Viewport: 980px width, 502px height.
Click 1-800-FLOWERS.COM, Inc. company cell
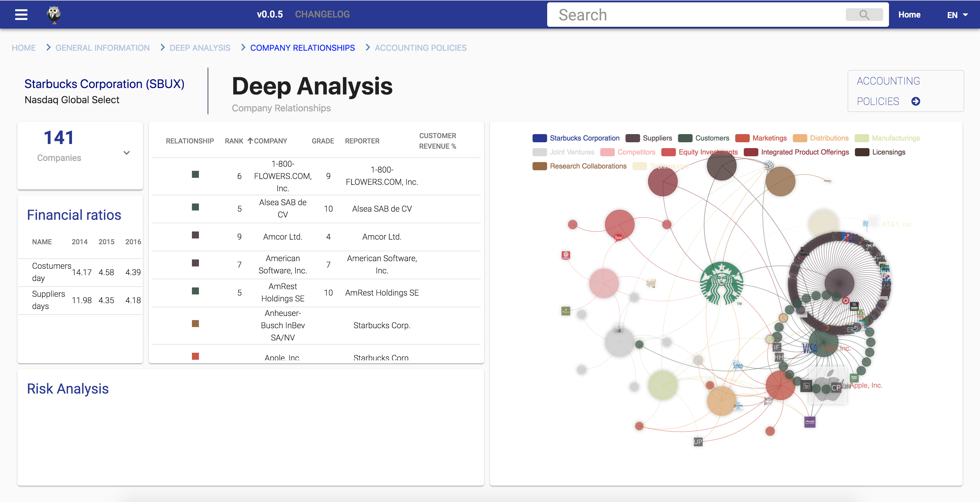pos(283,176)
